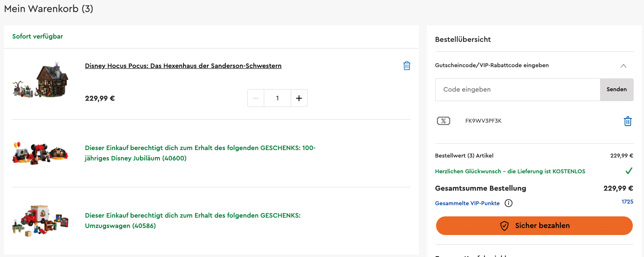The image size is (644, 257).
Task: Decrease Hocus Pocus quantity by one
Action: [x=256, y=98]
